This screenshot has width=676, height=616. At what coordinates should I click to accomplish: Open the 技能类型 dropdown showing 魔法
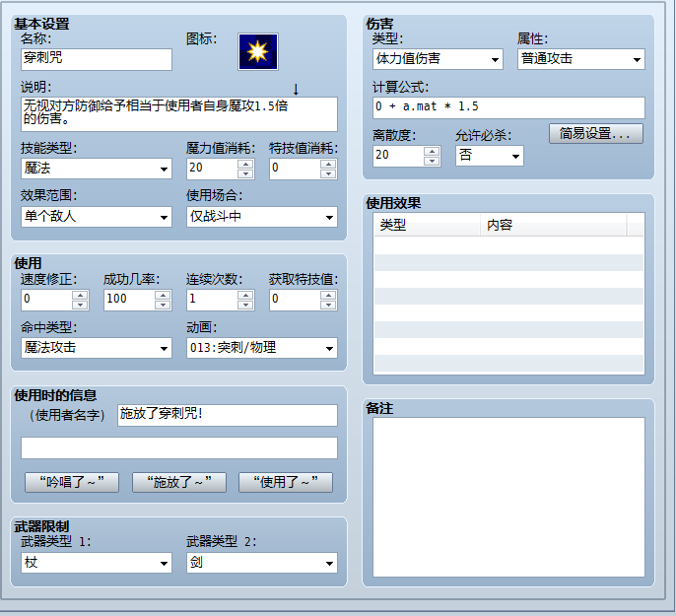coord(97,169)
